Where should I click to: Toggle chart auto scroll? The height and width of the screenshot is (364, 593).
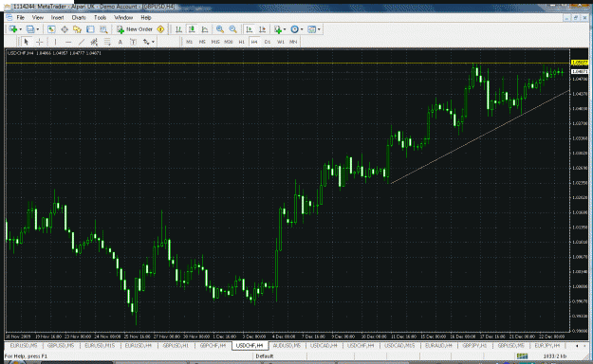[249, 29]
